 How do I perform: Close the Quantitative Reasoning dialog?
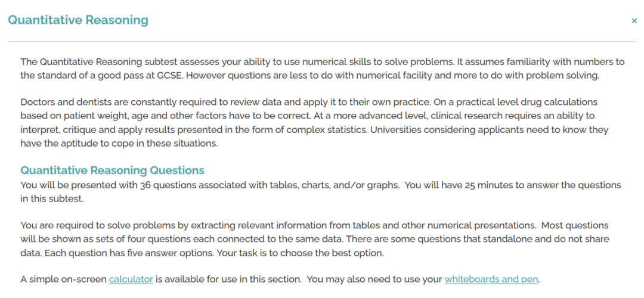pos(634,20)
